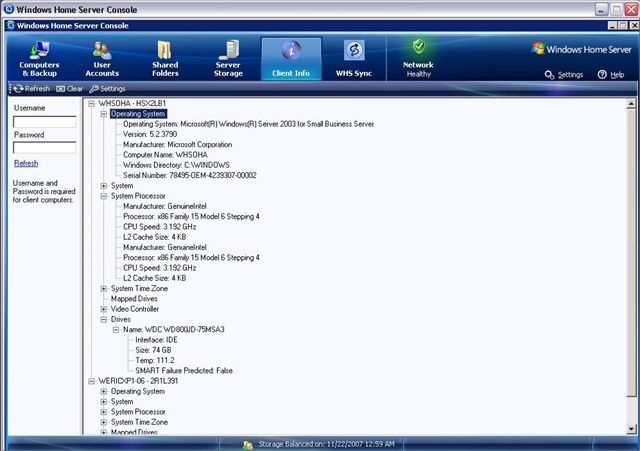Open the User Accounts tab
This screenshot has width=640, height=451.
tap(102, 59)
